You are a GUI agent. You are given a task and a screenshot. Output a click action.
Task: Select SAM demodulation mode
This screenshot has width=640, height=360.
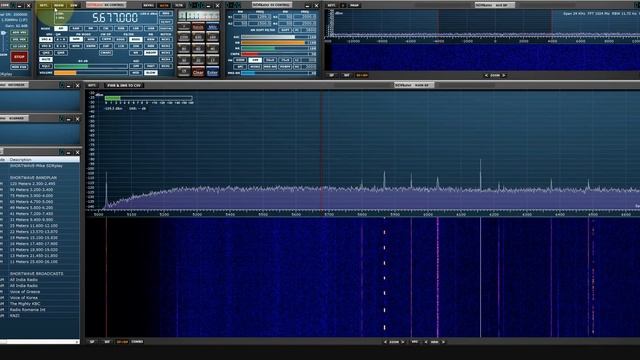click(x=76, y=29)
